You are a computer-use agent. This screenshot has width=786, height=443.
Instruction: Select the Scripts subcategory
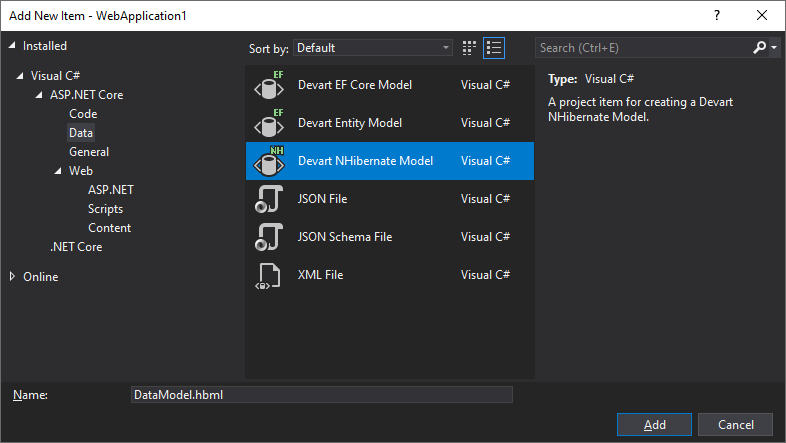105,209
